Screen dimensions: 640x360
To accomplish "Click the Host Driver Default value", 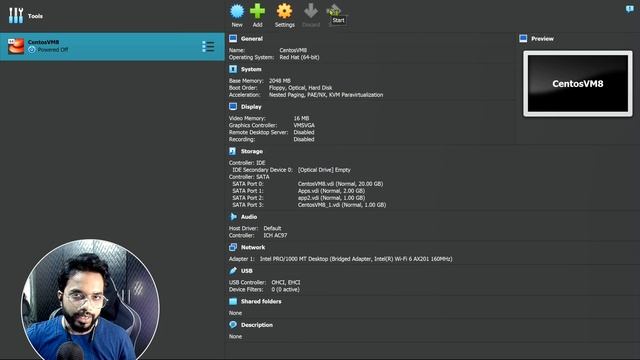I will [x=272, y=229].
